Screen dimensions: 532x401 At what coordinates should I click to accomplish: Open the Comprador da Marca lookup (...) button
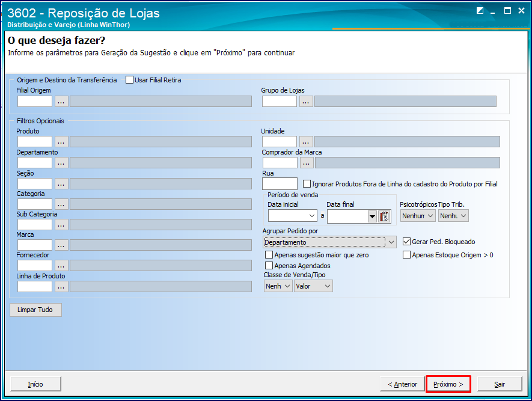pyautogui.click(x=307, y=163)
